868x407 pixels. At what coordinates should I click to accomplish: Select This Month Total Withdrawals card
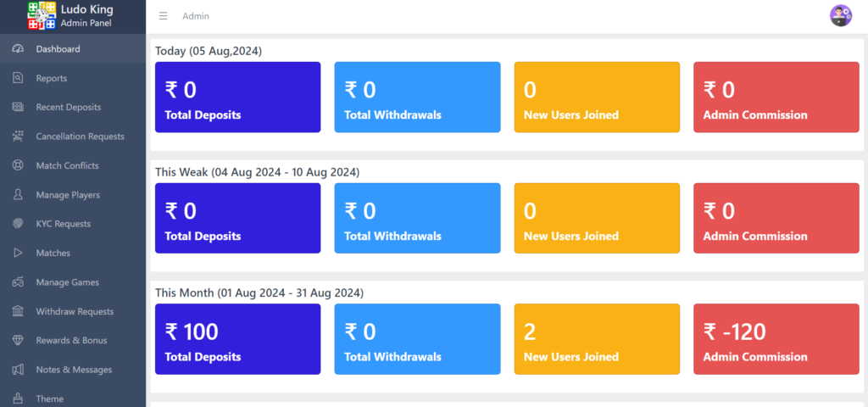tap(417, 339)
